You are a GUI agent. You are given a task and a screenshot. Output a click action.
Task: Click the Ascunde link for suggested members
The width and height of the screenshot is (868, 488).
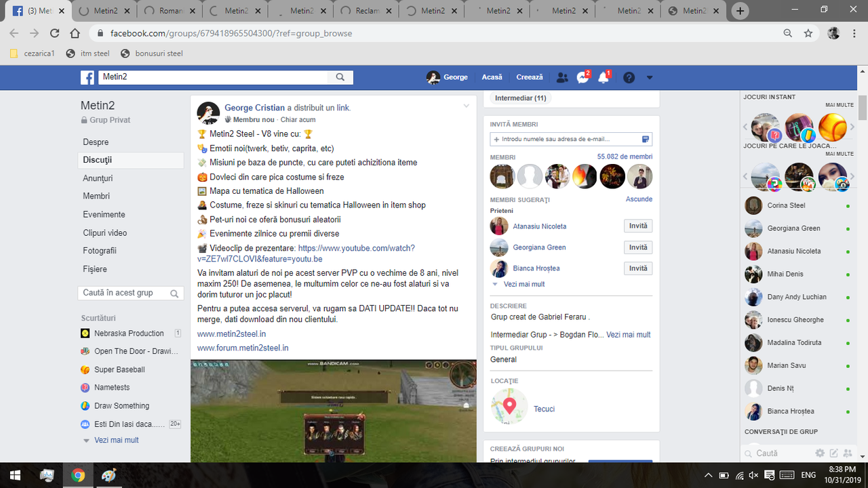(x=639, y=199)
